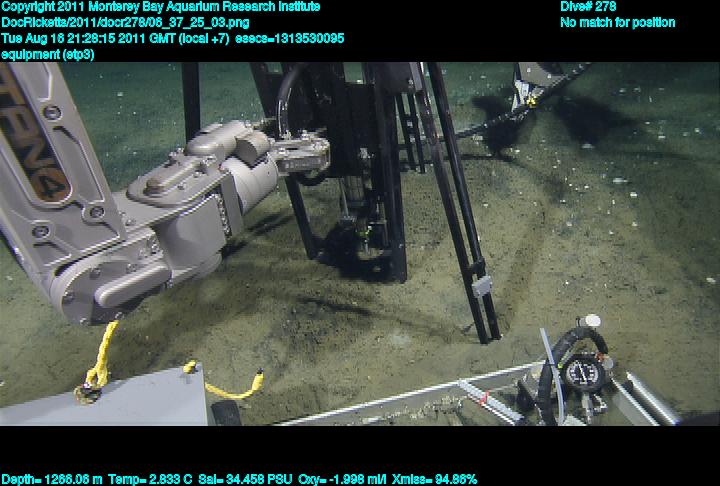The width and height of the screenshot is (720, 486).
Task: Click the round pressure gauge dial
Action: tap(585, 373)
